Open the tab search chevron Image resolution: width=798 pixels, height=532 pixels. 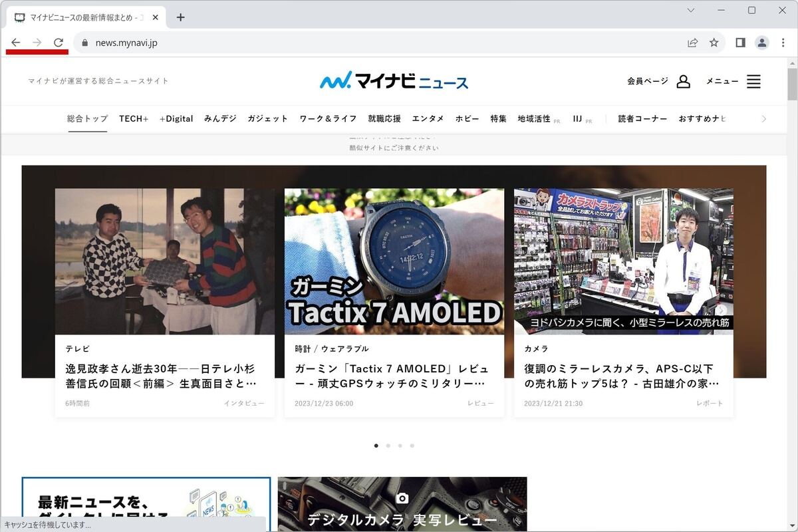click(691, 10)
